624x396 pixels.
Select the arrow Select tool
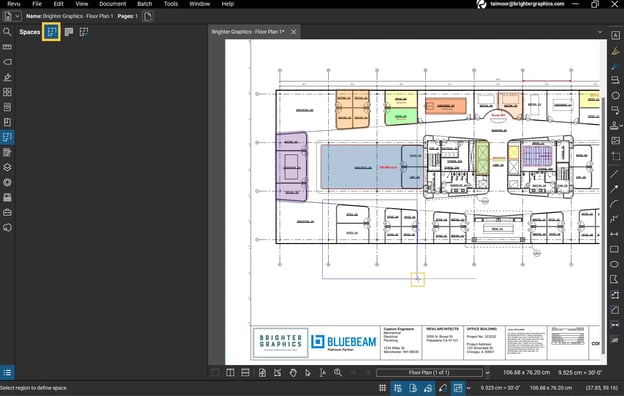[x=308, y=373]
